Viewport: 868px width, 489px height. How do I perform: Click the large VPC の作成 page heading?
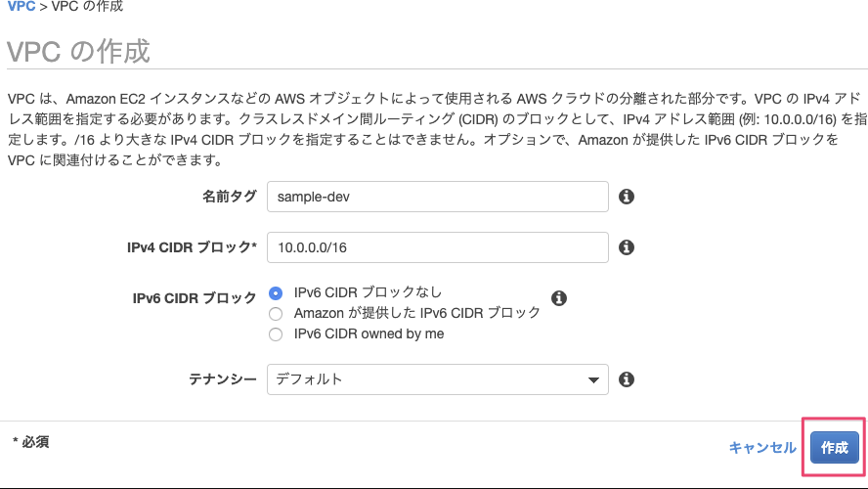tap(78, 51)
